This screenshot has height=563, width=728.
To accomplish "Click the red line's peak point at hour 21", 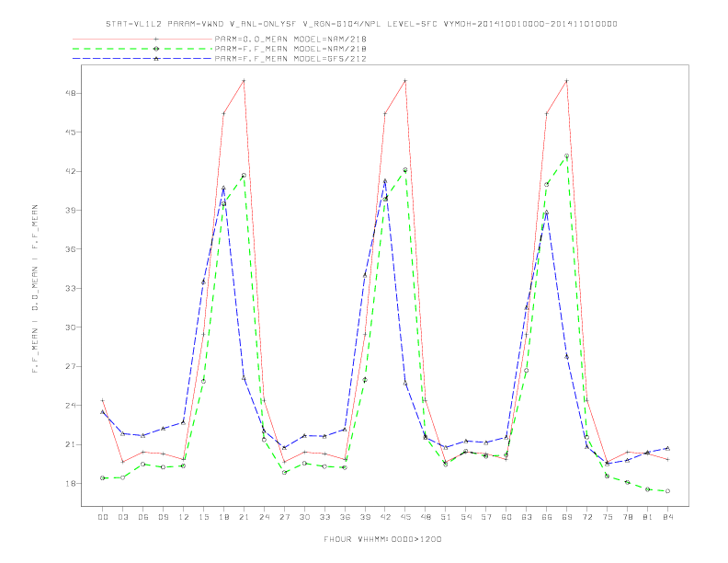I will pyautogui.click(x=244, y=81).
